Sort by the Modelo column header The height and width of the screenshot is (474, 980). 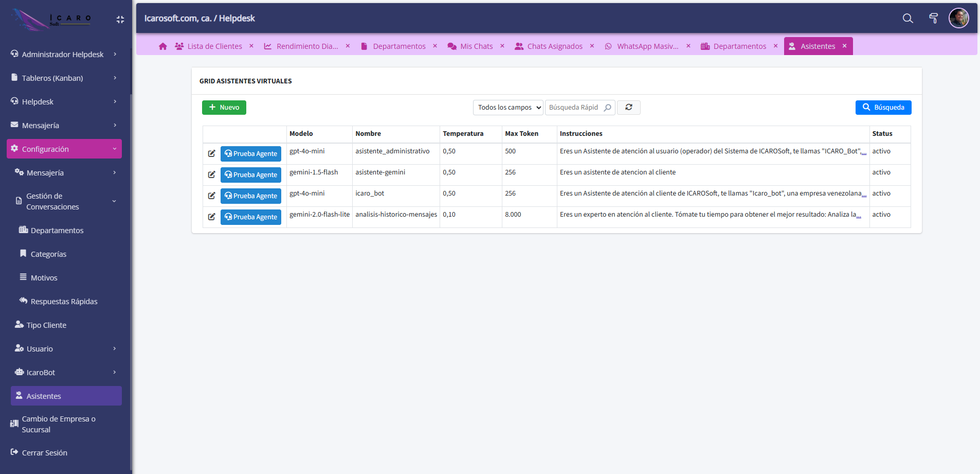[x=301, y=133]
